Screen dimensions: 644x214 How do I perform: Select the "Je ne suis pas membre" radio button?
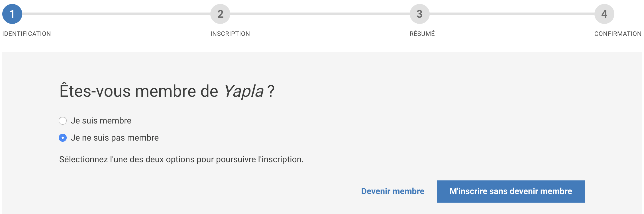[63, 138]
